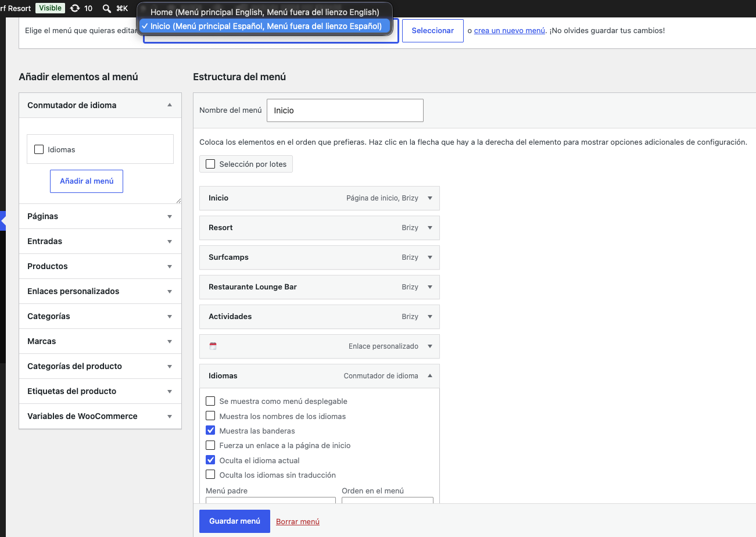Expand the Variables de WooCommerce section
Image resolution: width=756 pixels, height=537 pixels.
point(100,416)
